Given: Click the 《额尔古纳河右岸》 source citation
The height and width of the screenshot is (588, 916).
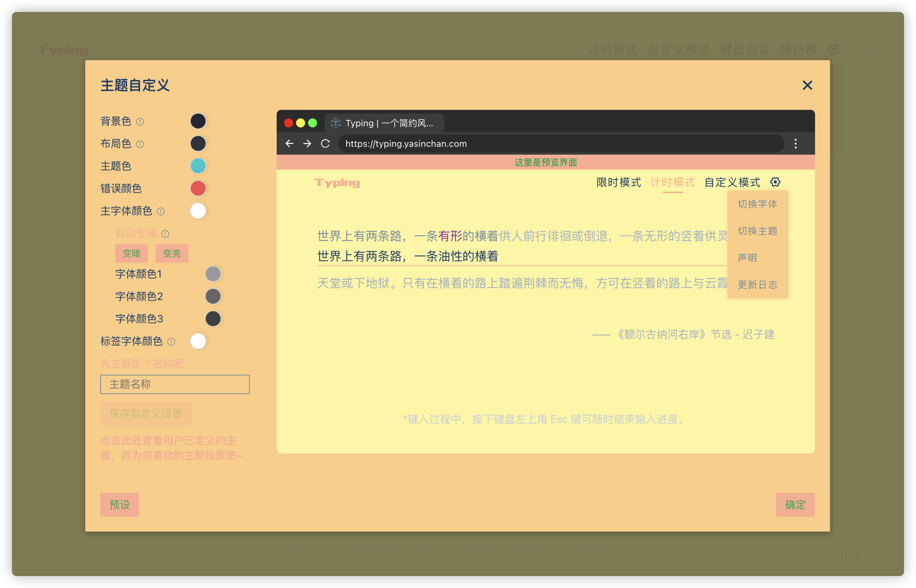Looking at the screenshot, I should point(683,335).
